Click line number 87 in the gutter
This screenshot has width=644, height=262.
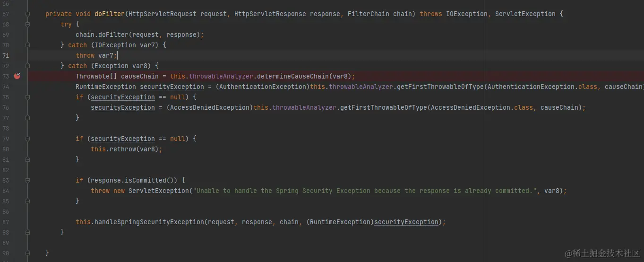(6, 222)
